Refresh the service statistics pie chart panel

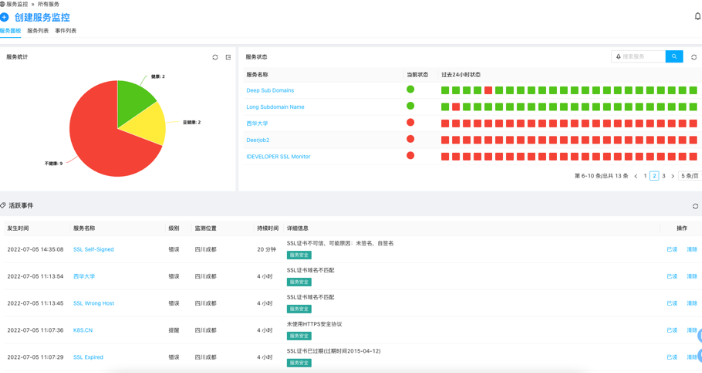[x=215, y=57]
